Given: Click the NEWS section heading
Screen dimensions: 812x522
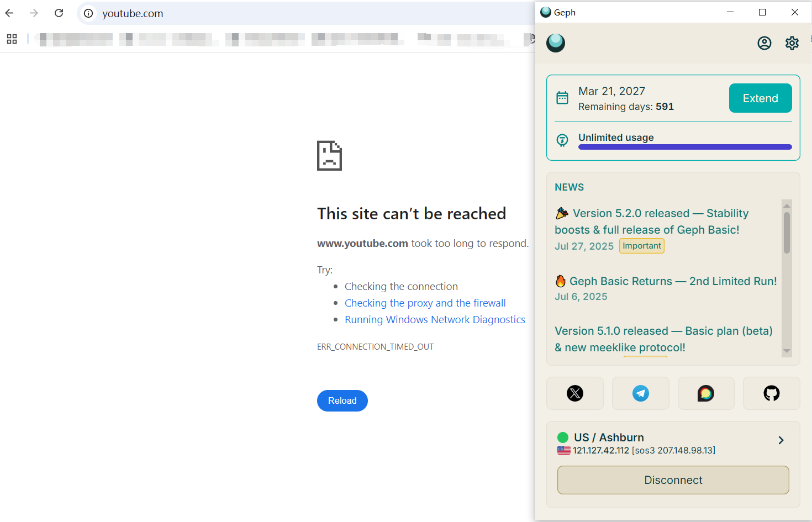Looking at the screenshot, I should click(x=569, y=187).
